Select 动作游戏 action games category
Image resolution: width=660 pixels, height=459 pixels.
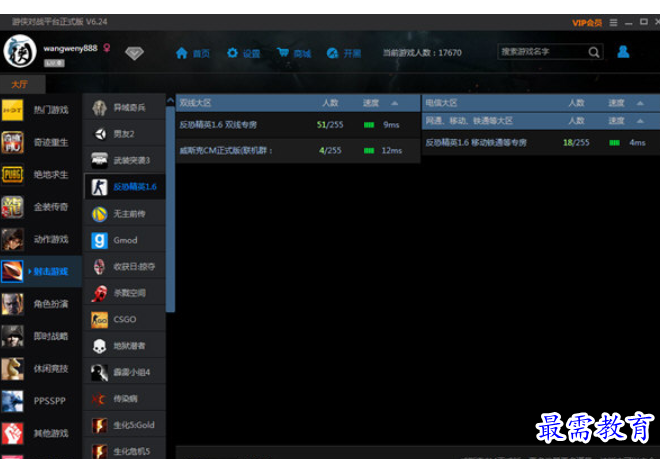click(x=41, y=239)
